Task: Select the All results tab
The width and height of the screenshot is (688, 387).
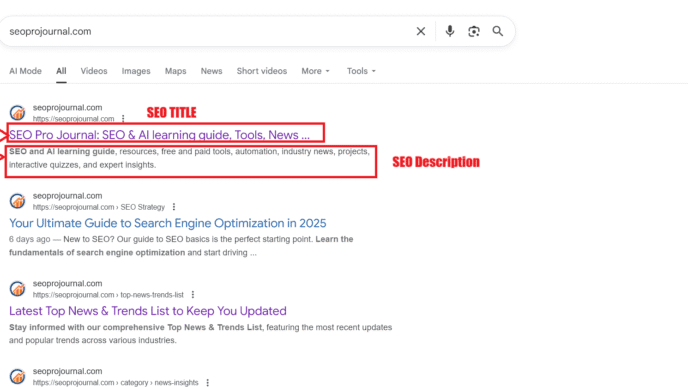Action: point(61,71)
